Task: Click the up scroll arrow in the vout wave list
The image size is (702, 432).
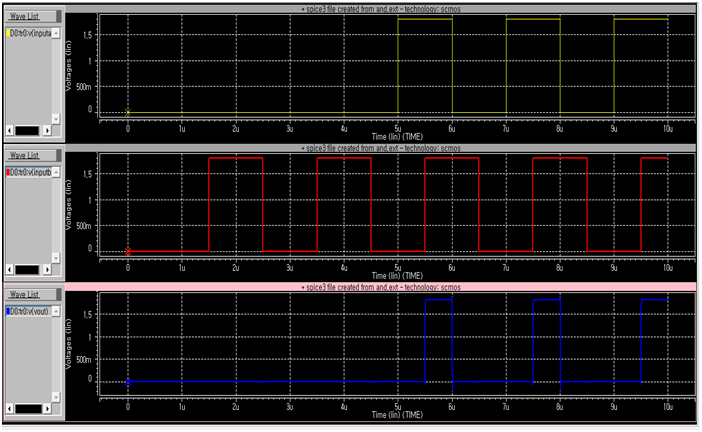Action: click(x=56, y=312)
